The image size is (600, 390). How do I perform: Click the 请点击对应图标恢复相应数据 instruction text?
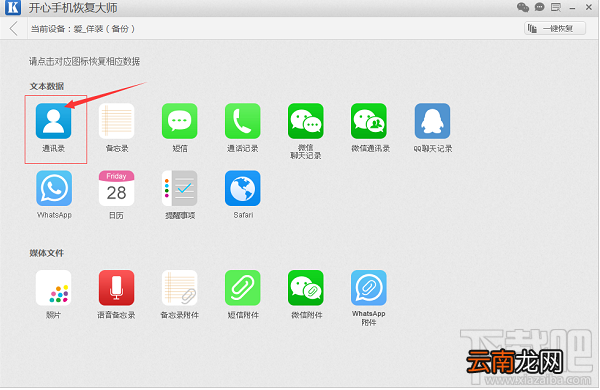[x=85, y=61]
